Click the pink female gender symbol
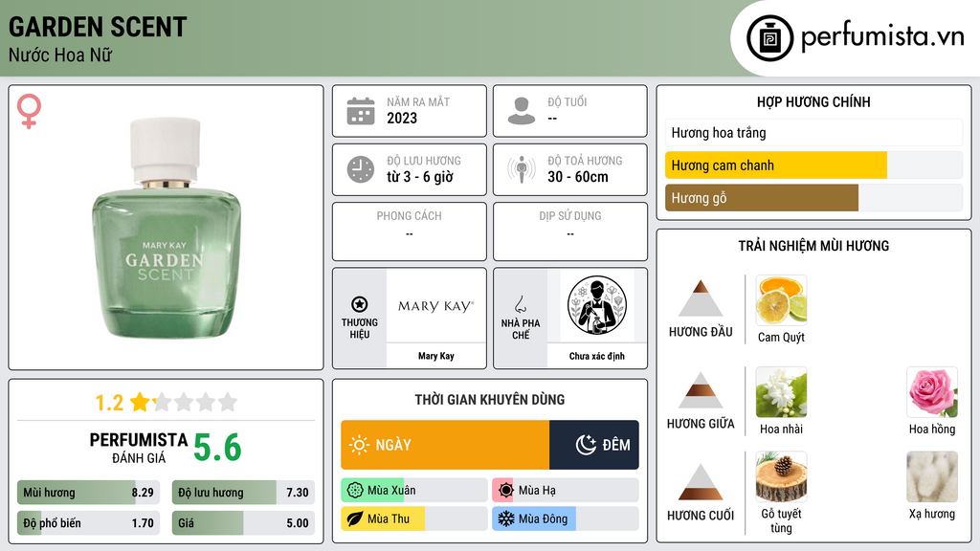This screenshot has width=980, height=551. [29, 111]
